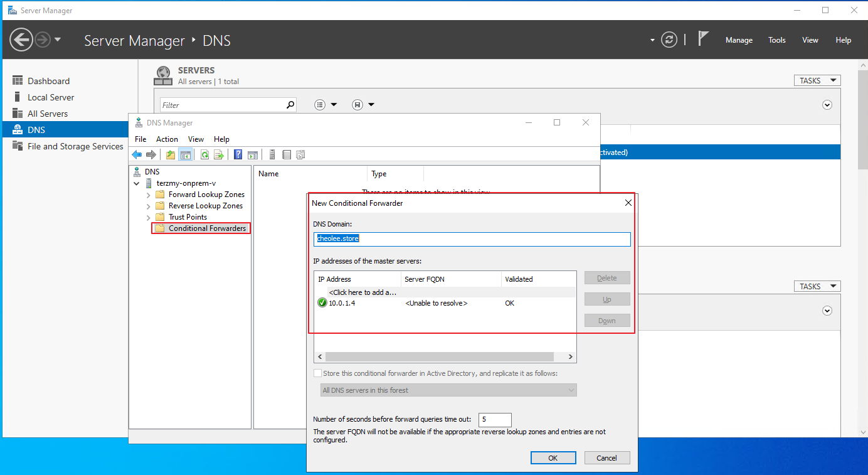This screenshot has width=868, height=475.
Task: Collapse the Servers section chevron
Action: (827, 105)
